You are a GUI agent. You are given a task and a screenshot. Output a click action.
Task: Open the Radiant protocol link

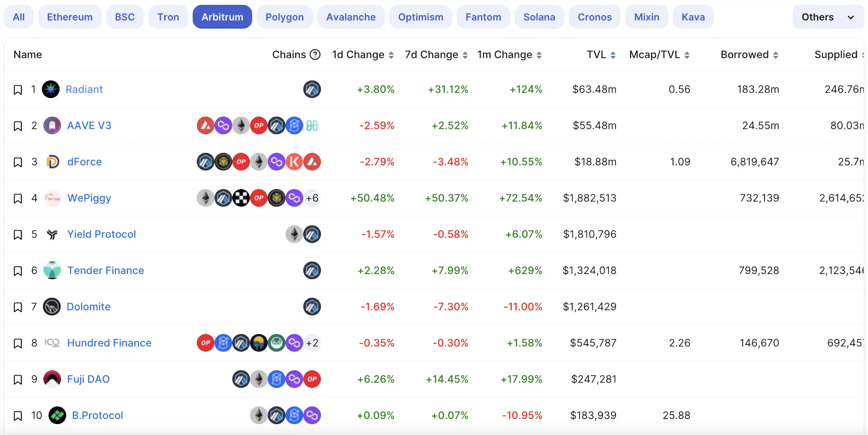click(84, 89)
